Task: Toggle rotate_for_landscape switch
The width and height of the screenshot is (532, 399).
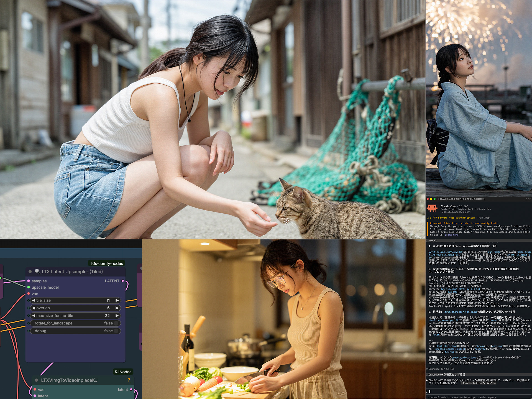Action: point(116,323)
